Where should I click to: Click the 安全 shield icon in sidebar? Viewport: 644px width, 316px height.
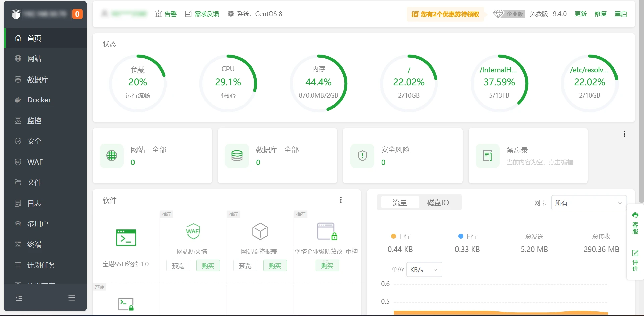[18, 141]
